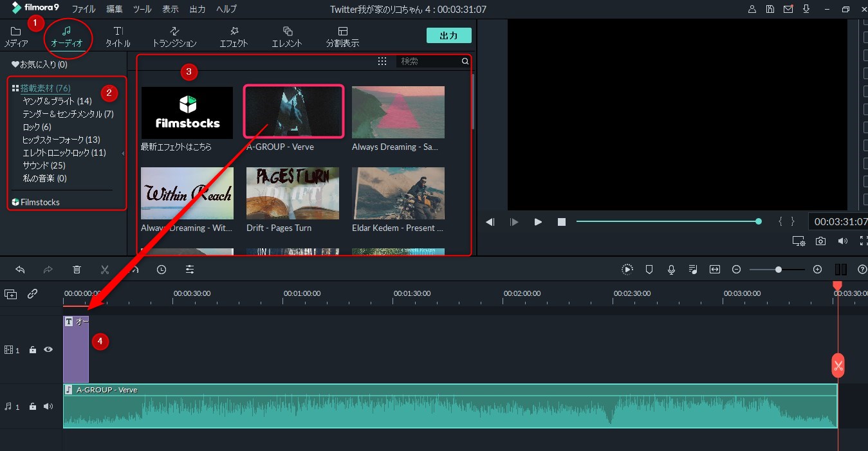Screen dimensions: 868x451
Task: Play the preview video
Action: pos(538,222)
